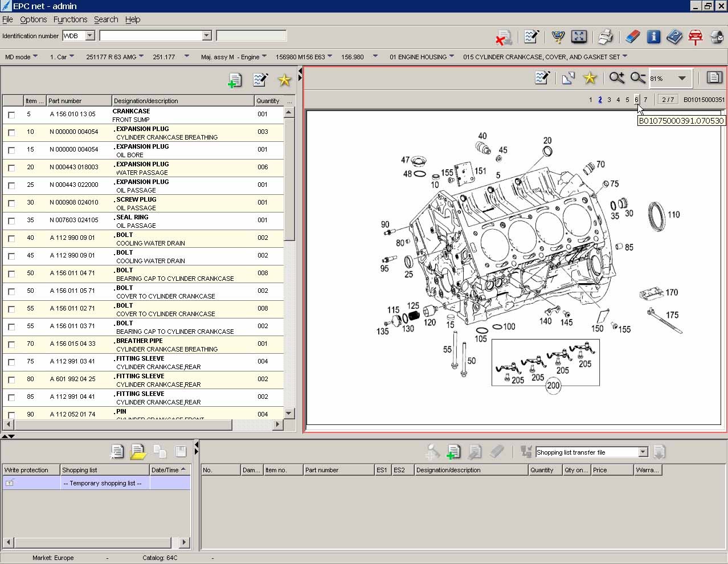Image resolution: width=728 pixels, height=564 pixels.
Task: Expand the 1. Car dropdown
Action: tap(72, 56)
